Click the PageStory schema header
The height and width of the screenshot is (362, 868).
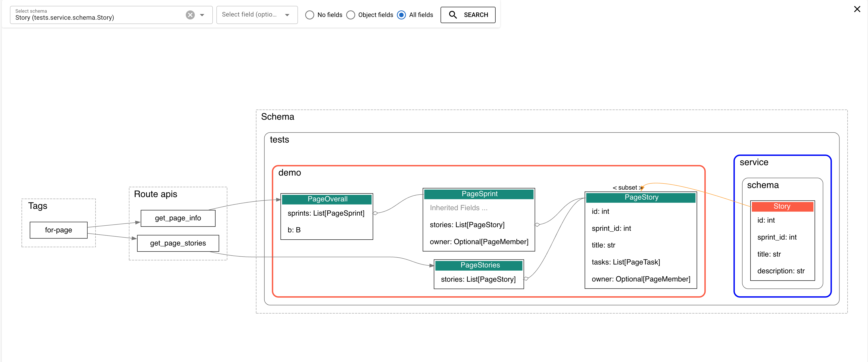click(641, 197)
